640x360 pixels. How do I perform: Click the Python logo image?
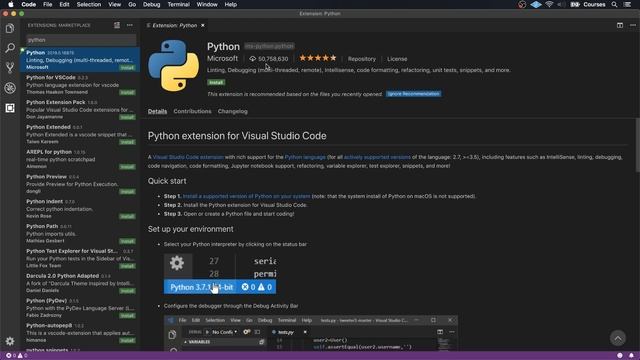click(173, 65)
